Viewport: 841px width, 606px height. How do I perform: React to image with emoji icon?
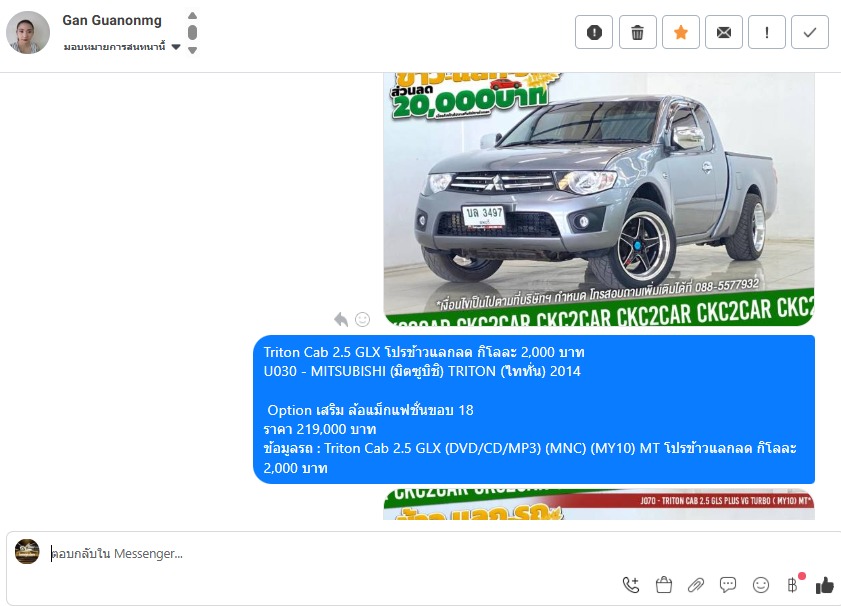[363, 319]
